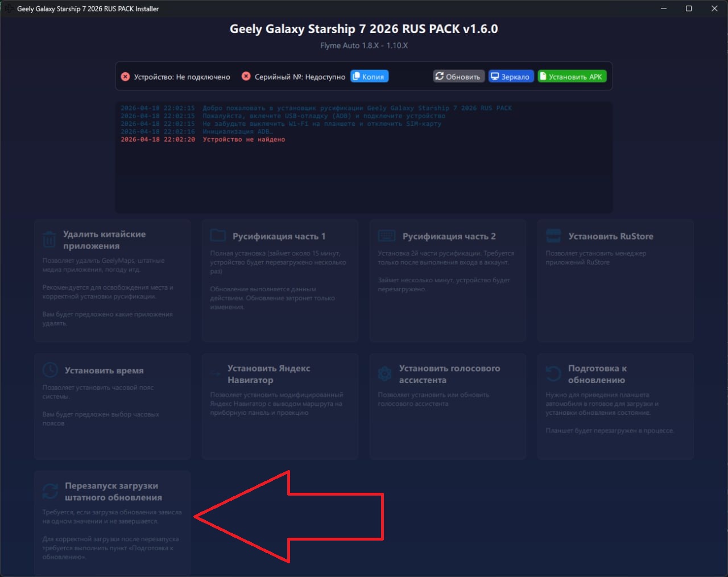Copy the serial number with Копия button
Screen dimensions: 728x577
tap(369, 76)
